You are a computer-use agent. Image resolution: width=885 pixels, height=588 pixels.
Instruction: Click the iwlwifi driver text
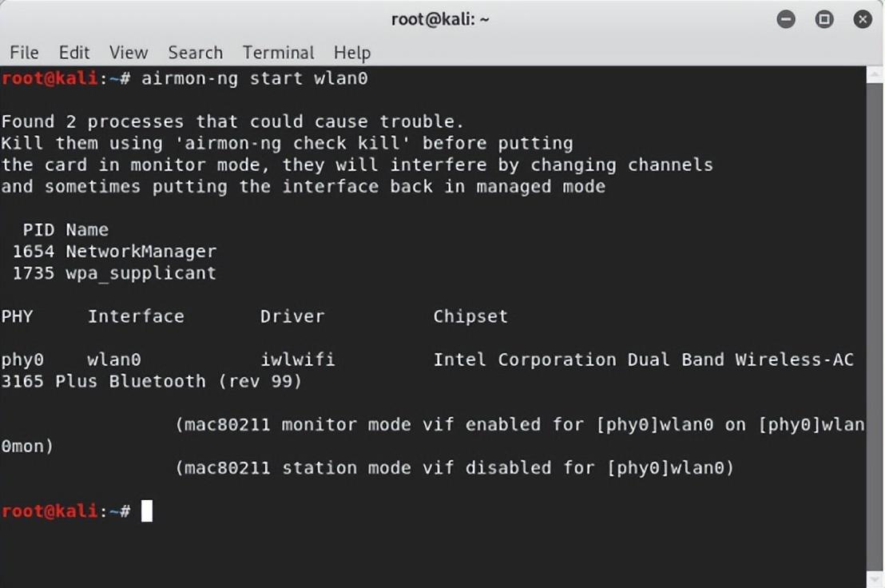(x=297, y=360)
